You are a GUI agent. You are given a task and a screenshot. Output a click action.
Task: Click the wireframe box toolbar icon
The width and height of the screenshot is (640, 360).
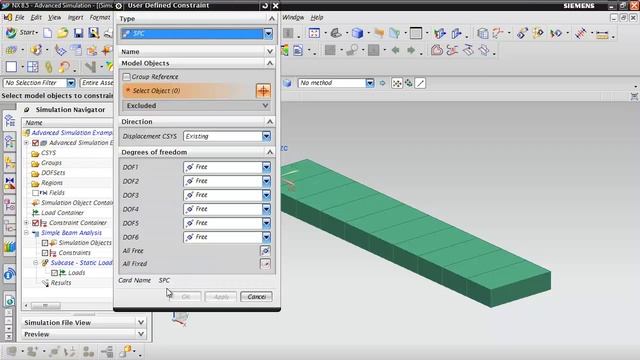(483, 33)
